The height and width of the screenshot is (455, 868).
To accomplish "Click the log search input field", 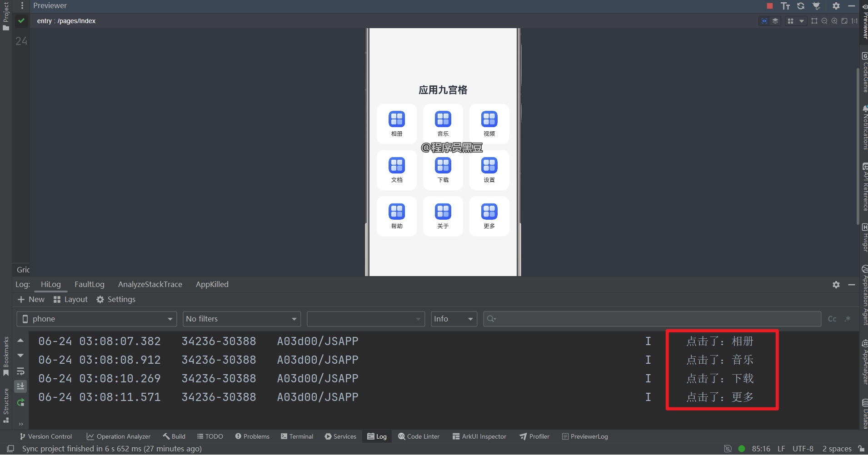I will pos(652,319).
